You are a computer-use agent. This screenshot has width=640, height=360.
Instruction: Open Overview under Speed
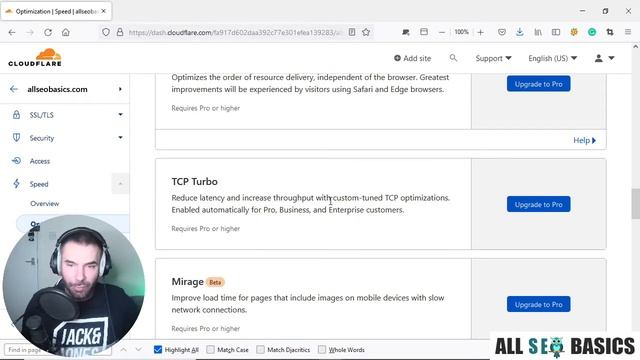(x=44, y=203)
